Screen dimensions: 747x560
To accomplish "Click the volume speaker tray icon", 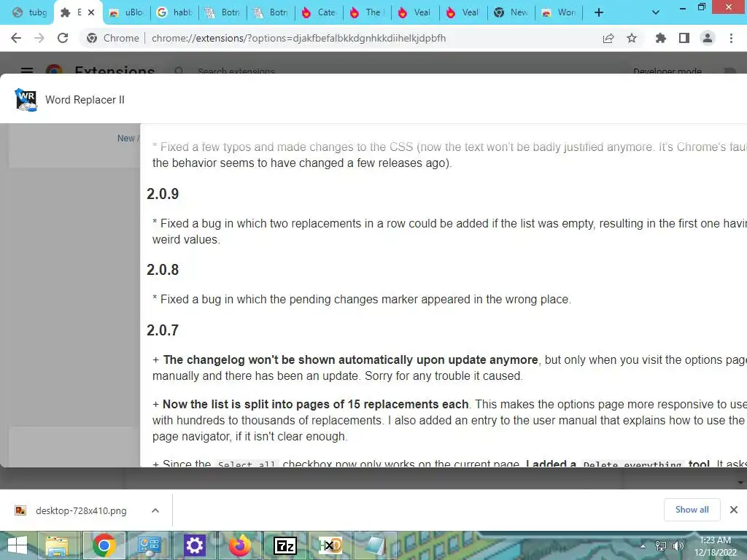I will 678,545.
